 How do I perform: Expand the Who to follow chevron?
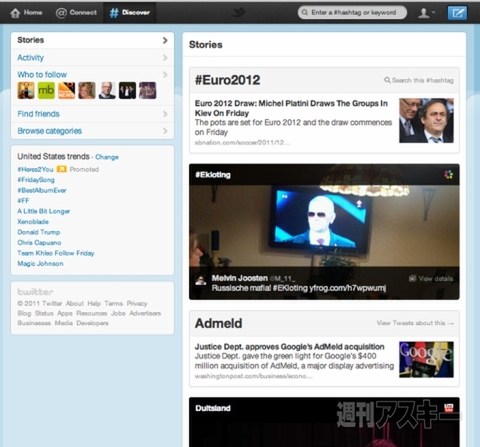(165, 75)
